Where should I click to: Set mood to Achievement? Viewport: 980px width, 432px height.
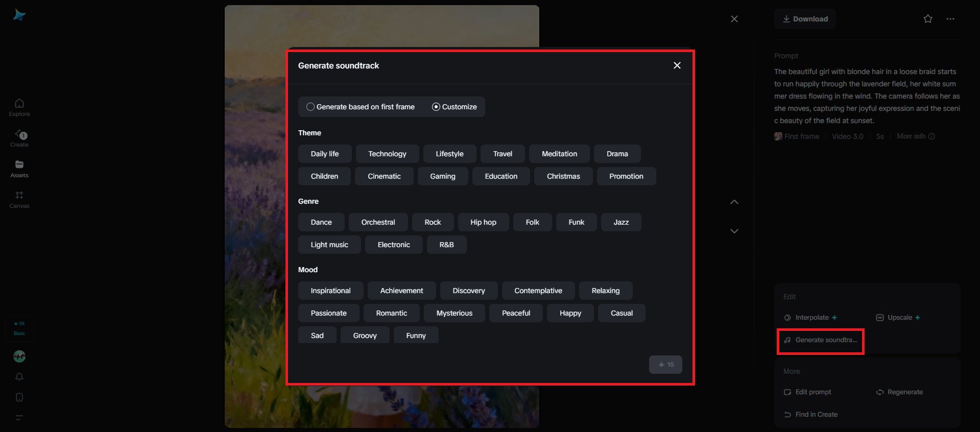coord(402,291)
